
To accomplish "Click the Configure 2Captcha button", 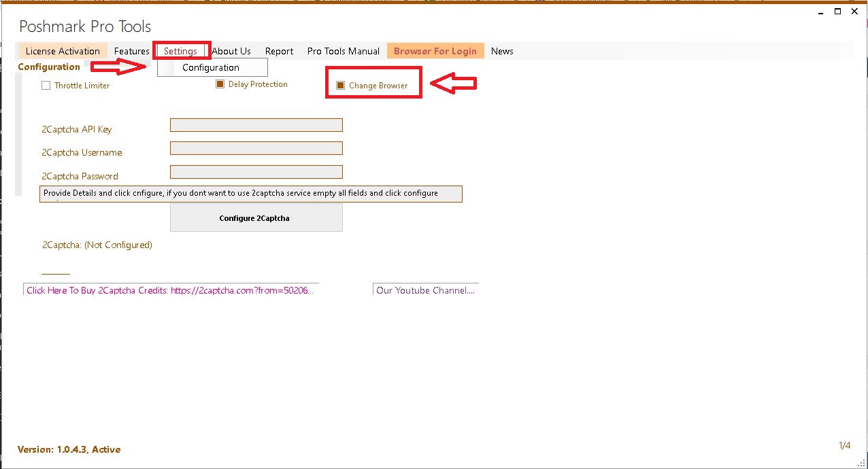I will 256,218.
